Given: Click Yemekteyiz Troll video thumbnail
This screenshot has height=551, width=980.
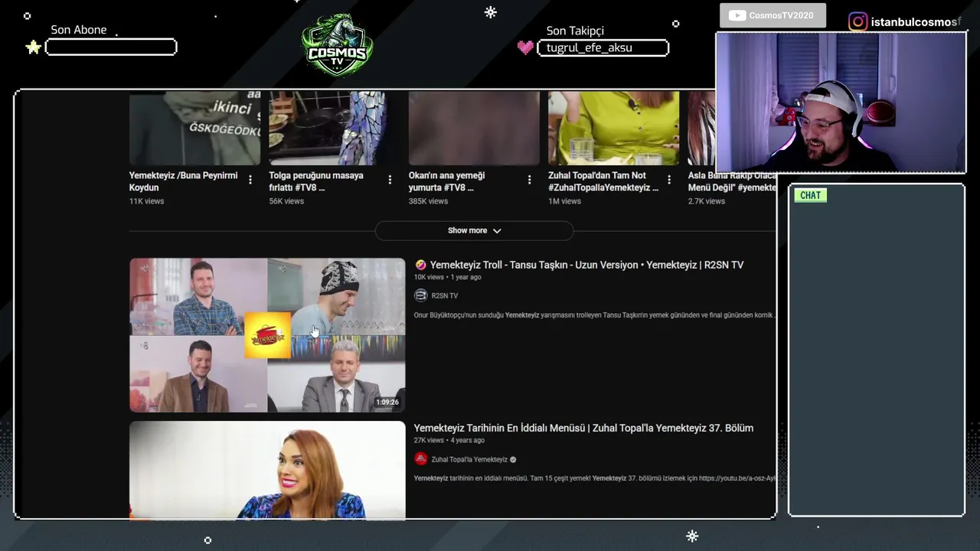Looking at the screenshot, I should pyautogui.click(x=267, y=335).
